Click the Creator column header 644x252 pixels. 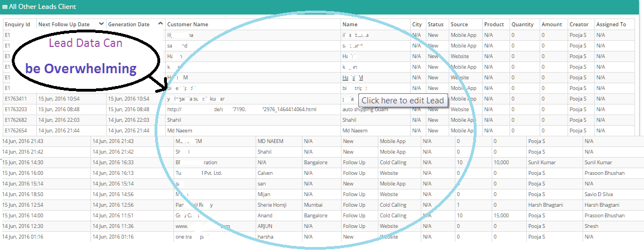point(579,24)
